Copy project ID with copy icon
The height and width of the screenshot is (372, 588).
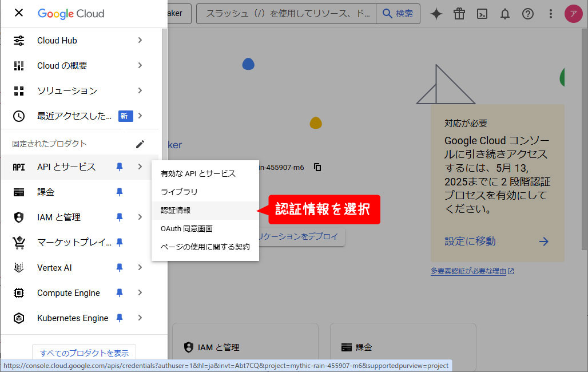(317, 167)
